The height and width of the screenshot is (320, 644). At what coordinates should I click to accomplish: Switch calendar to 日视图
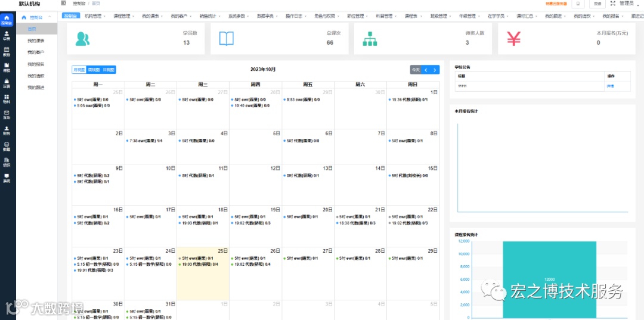(109, 70)
